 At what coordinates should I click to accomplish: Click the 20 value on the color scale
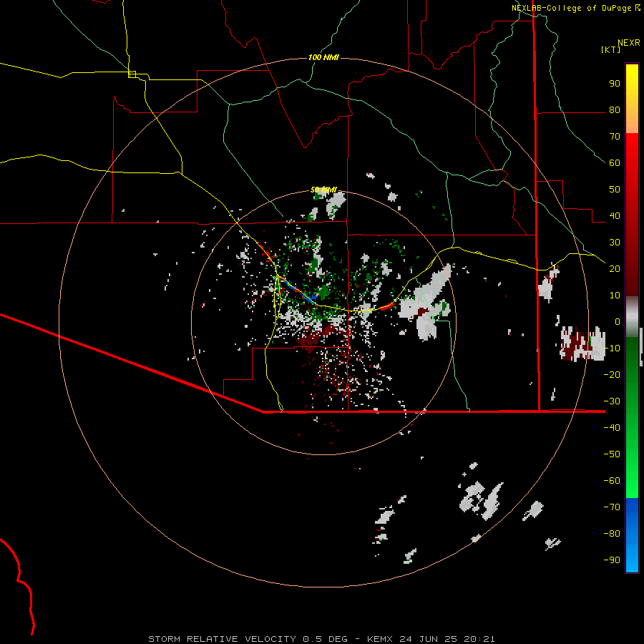coord(615,269)
